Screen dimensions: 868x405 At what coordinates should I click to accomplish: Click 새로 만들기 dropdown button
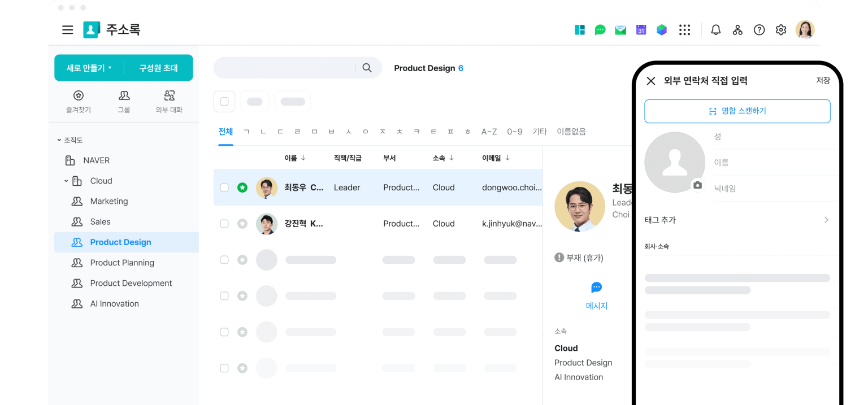89,68
